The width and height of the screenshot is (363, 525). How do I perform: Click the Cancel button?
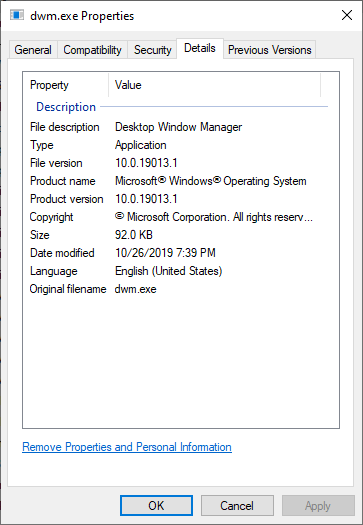237,506
